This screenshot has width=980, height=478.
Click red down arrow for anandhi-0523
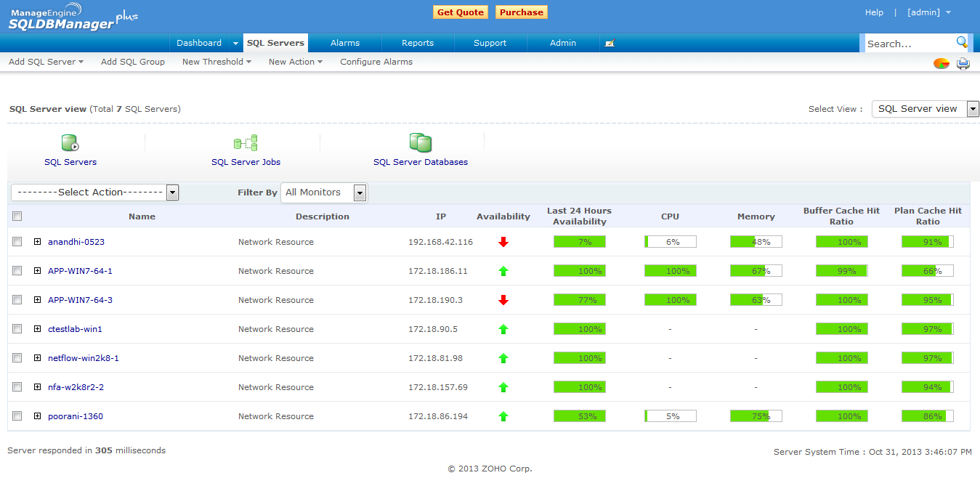point(503,242)
